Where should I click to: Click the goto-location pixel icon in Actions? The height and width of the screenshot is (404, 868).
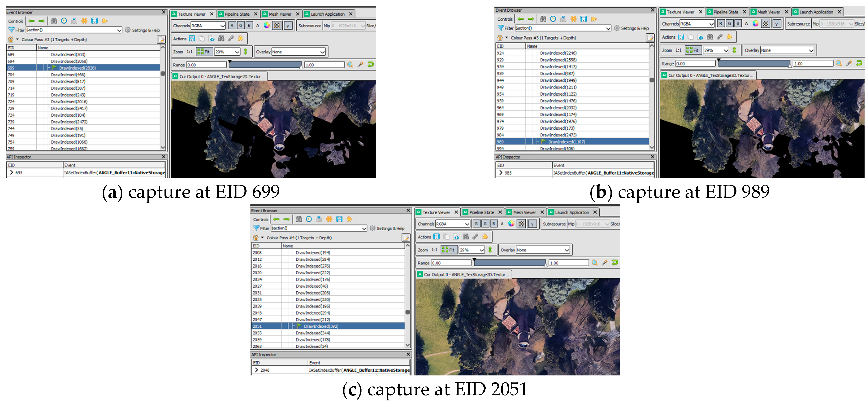[212, 39]
